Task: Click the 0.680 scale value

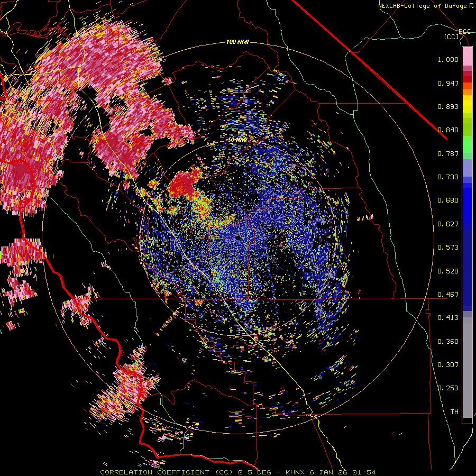Action: 448,200
